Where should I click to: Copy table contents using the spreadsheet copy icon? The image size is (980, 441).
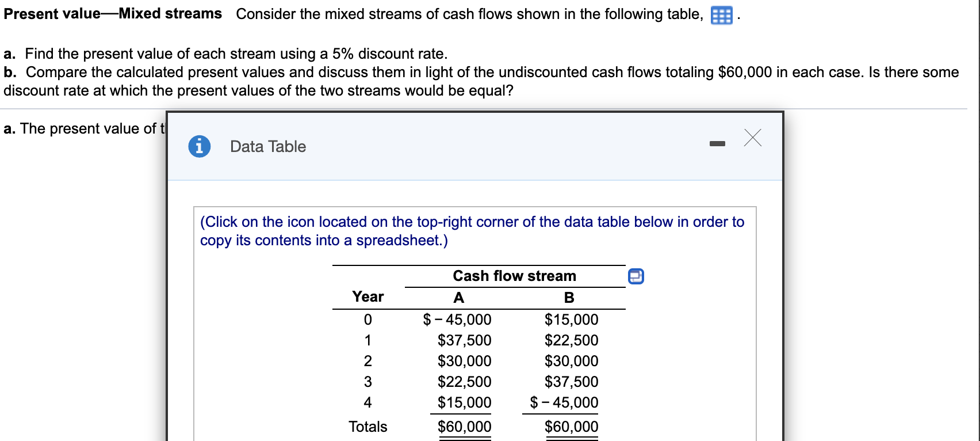pyautogui.click(x=636, y=276)
